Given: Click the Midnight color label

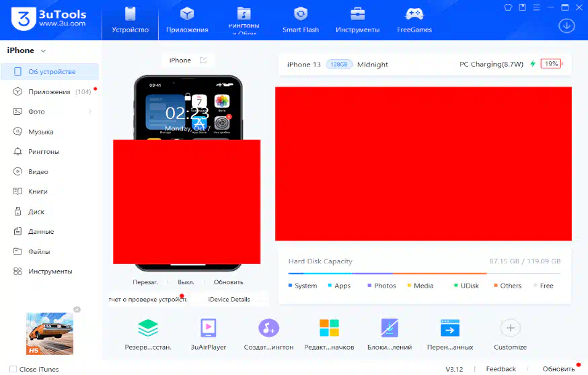Looking at the screenshot, I should point(372,65).
